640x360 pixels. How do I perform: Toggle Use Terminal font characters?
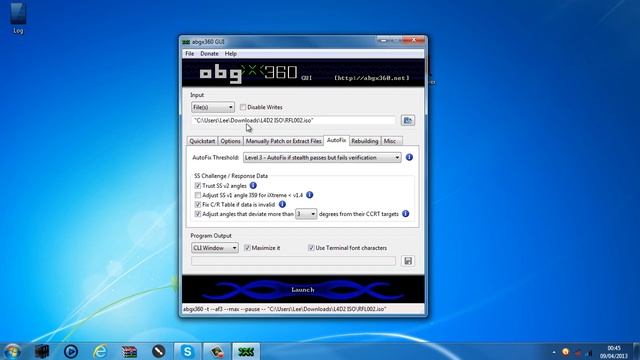[311, 248]
